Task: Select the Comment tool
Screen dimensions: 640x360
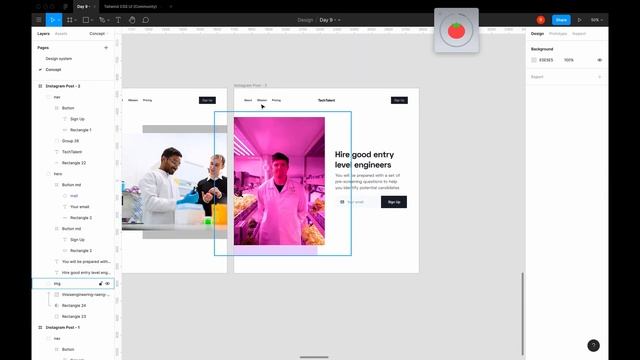Action: (146, 20)
